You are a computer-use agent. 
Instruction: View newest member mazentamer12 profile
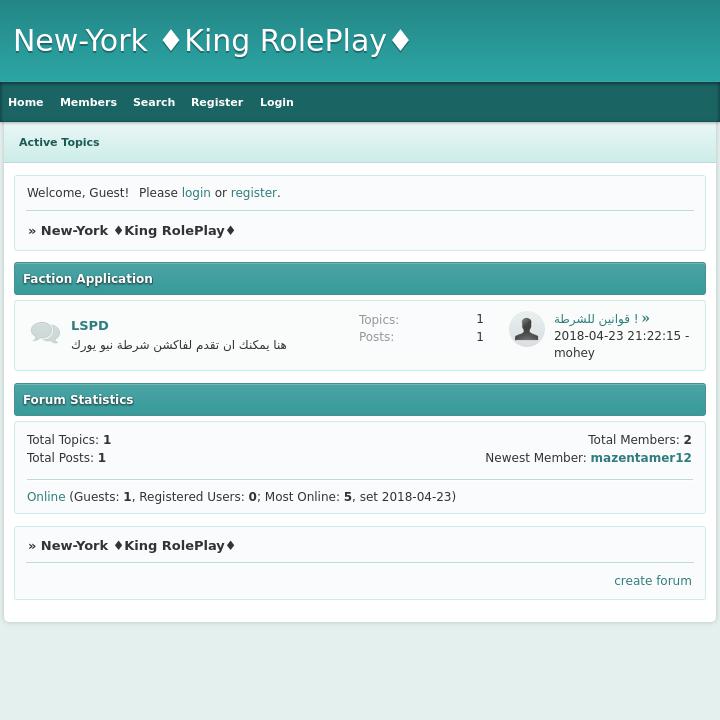[640, 458]
